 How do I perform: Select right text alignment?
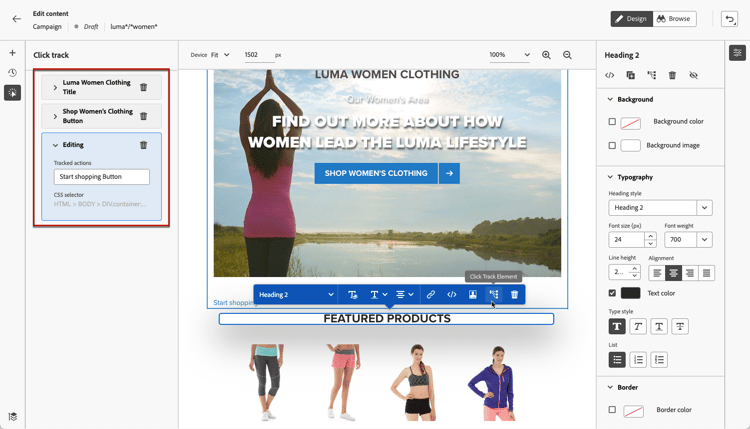(690, 273)
